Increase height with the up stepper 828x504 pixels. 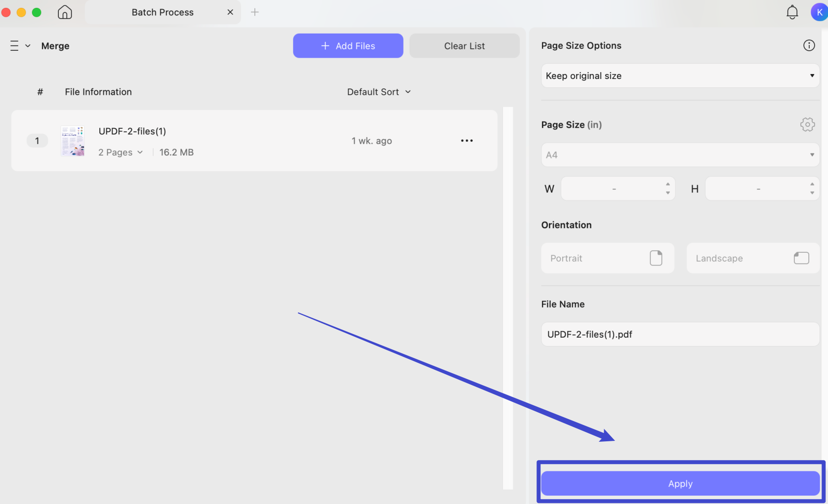point(812,184)
